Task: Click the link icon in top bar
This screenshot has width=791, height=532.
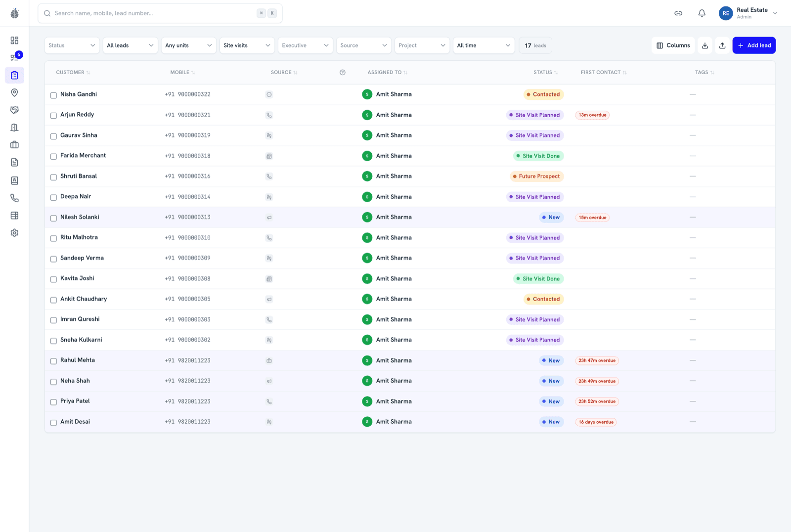Action: [678, 13]
